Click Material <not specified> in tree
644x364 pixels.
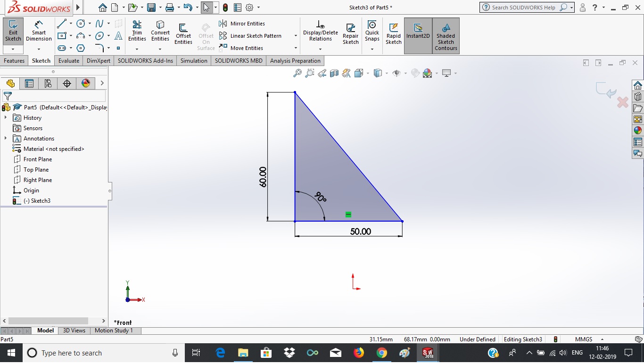54,149
